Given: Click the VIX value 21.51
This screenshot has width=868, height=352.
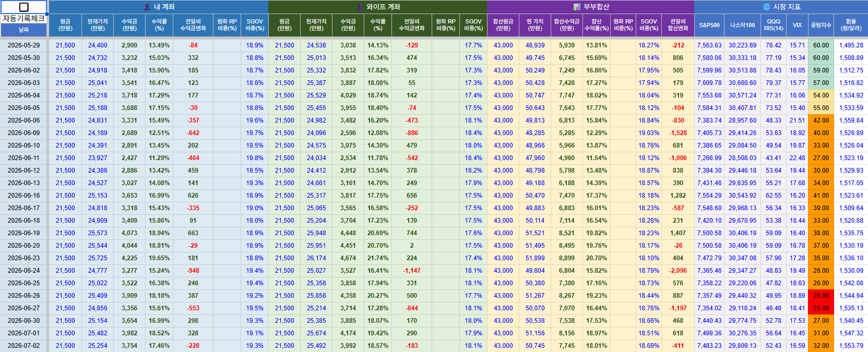Looking at the screenshot, I should [x=797, y=120].
